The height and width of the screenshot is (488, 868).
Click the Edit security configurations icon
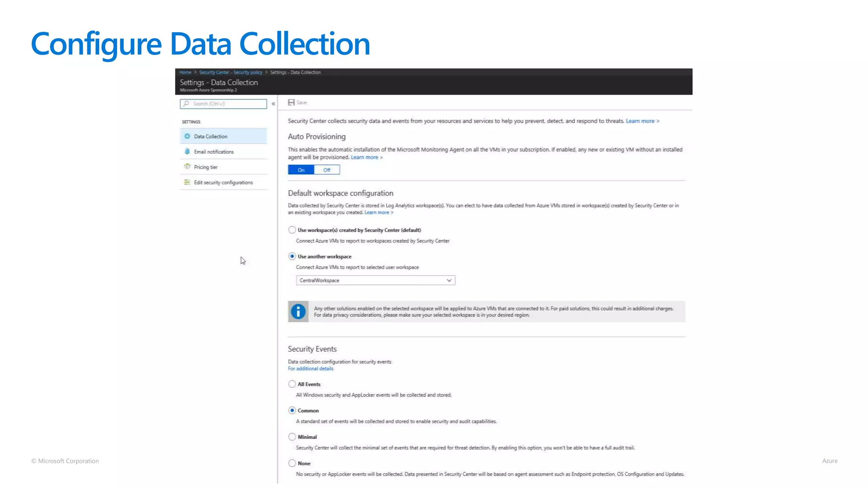[x=187, y=183]
